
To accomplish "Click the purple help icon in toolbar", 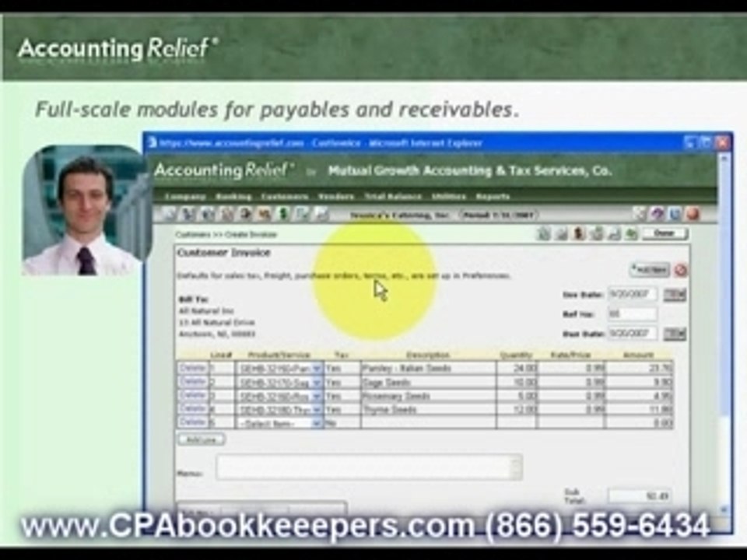I will [x=658, y=215].
